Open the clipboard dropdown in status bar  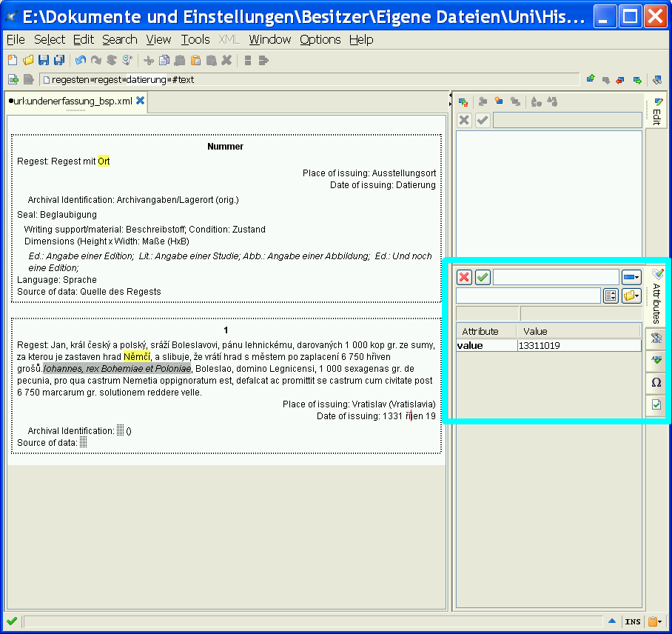click(x=655, y=621)
